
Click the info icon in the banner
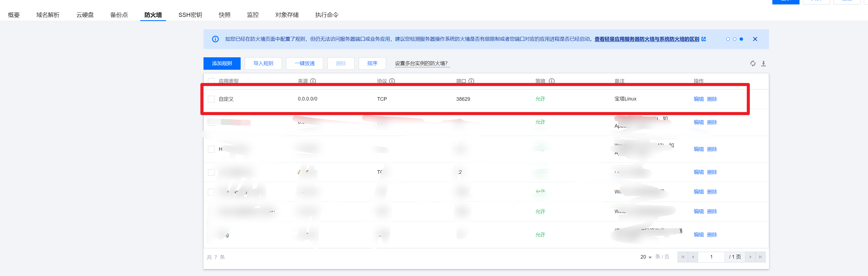point(215,39)
